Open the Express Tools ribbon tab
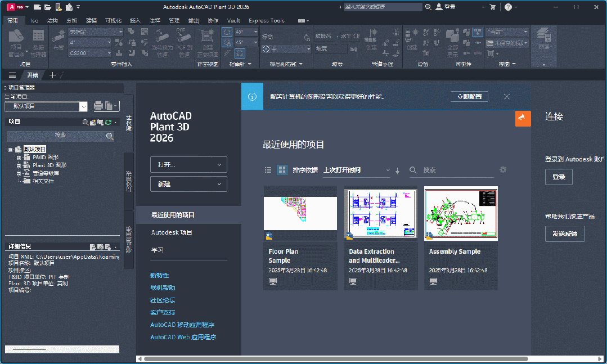This screenshot has height=364, width=607. [266, 20]
